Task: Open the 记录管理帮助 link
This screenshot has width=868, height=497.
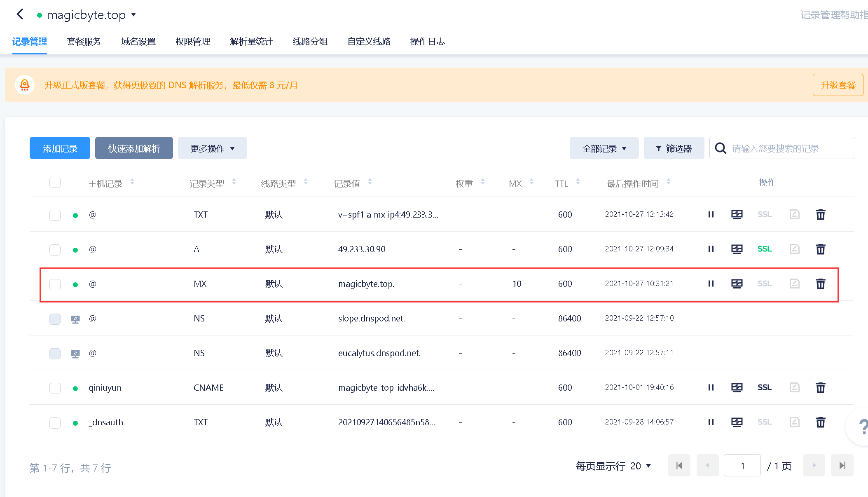Action: tap(834, 15)
